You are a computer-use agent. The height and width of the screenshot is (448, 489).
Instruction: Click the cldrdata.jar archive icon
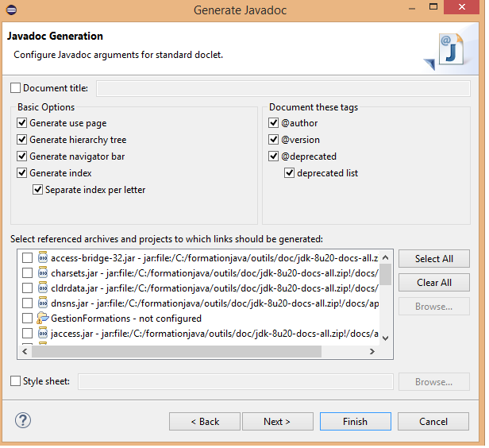(x=43, y=288)
